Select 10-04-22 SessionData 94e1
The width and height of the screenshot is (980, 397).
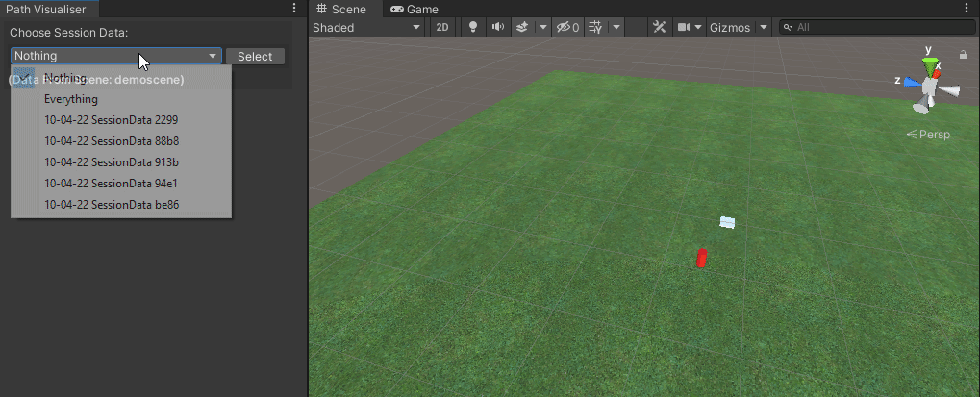pos(121,184)
